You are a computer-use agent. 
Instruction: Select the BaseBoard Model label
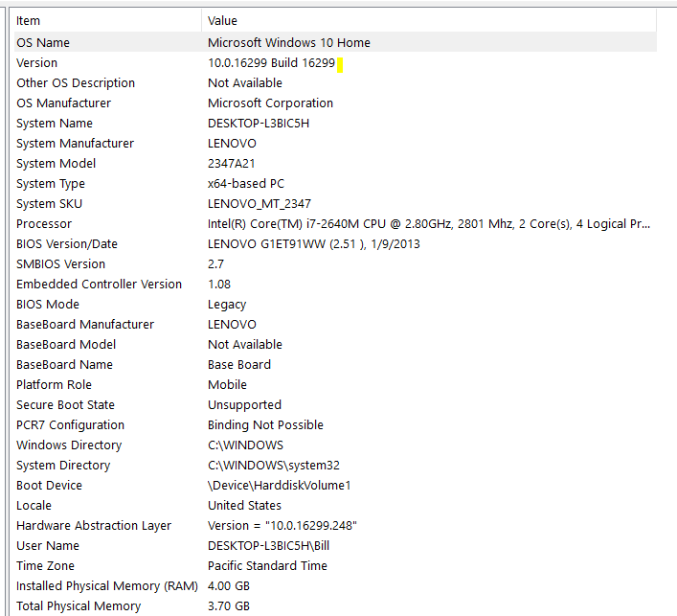pos(66,344)
